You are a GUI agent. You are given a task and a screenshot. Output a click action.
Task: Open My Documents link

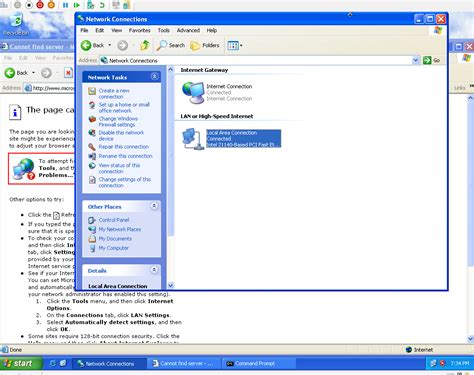pos(115,239)
